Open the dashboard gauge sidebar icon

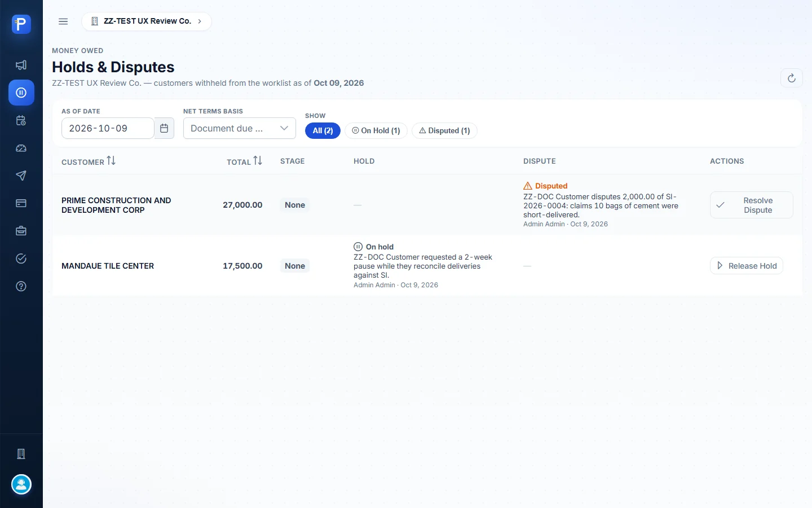pos(21,148)
